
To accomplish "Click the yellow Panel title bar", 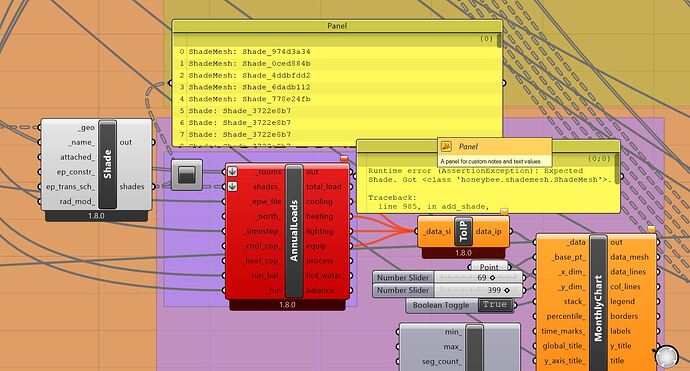I will click(337, 26).
